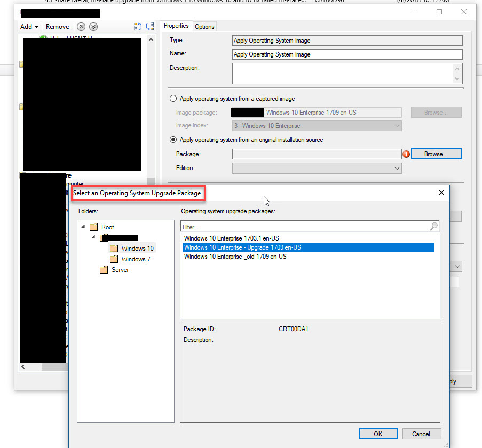The image size is (482, 448).
Task: Select Apply operating system from a captured image
Action: (x=173, y=99)
